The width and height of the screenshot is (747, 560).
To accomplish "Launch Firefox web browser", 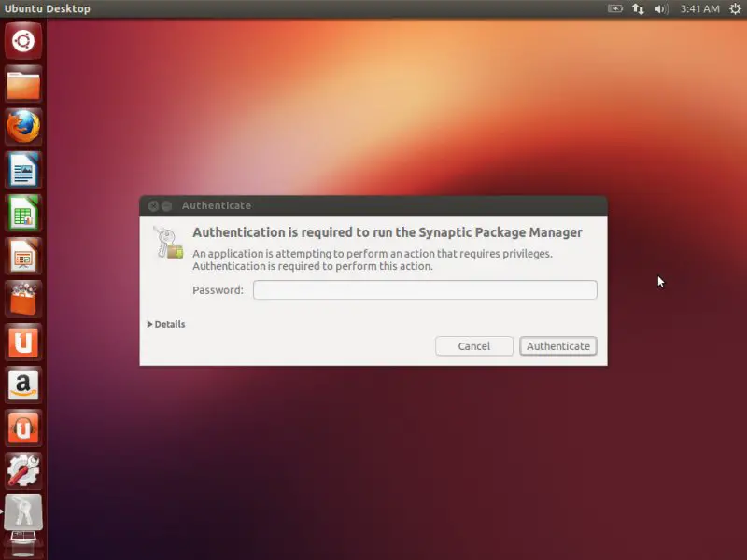I will [23, 127].
